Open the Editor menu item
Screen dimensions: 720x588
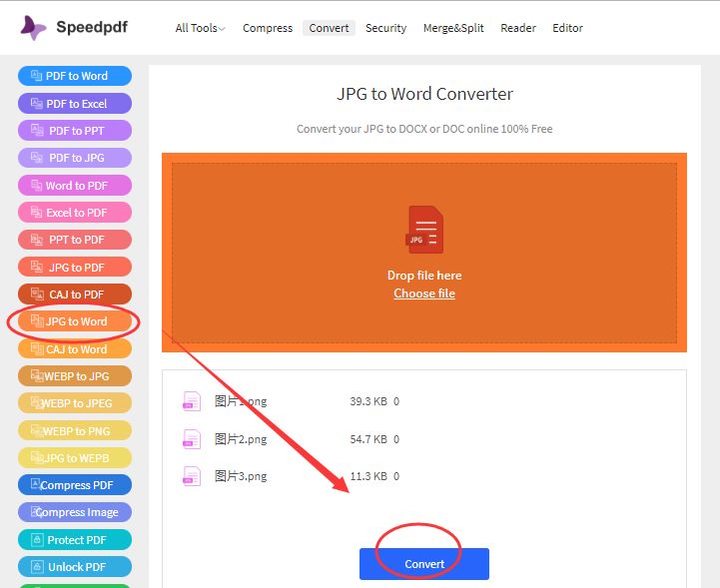tap(567, 28)
